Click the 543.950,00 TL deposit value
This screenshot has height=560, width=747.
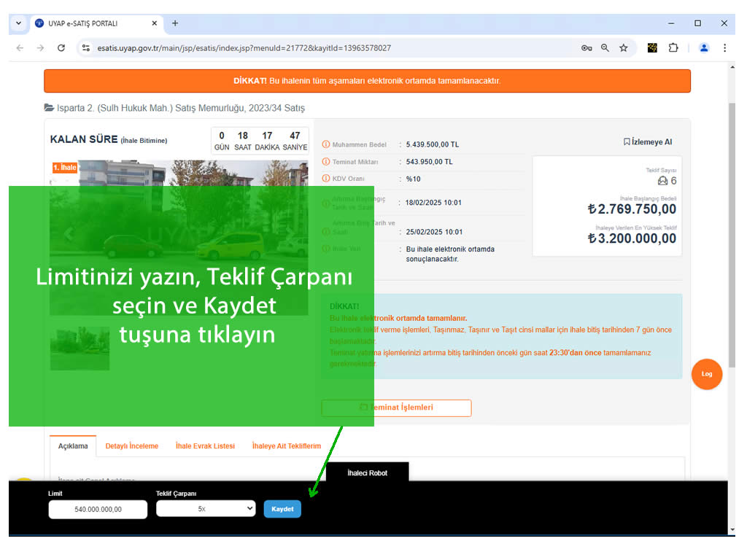[x=429, y=162]
